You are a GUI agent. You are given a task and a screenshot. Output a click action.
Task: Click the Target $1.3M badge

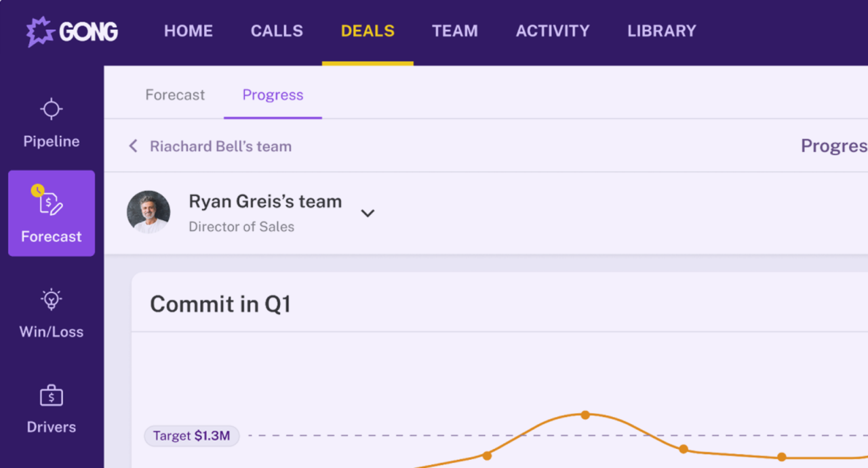192,436
